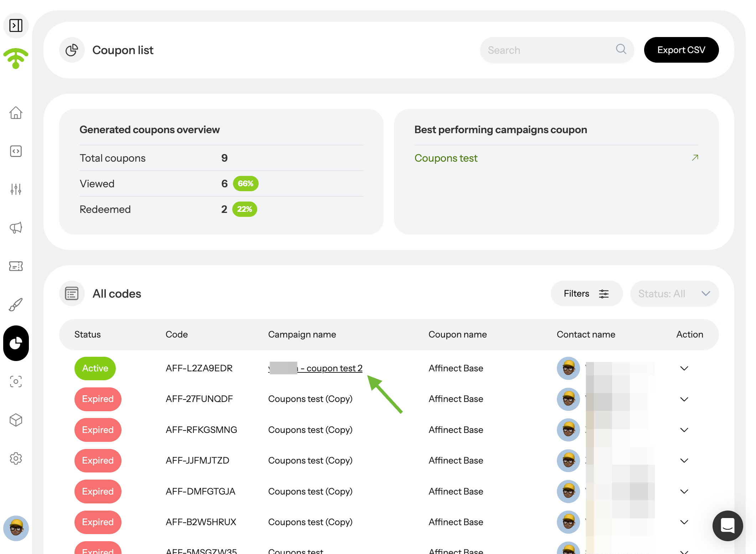
Task: Click the 22% redeemed badge
Action: click(x=245, y=209)
